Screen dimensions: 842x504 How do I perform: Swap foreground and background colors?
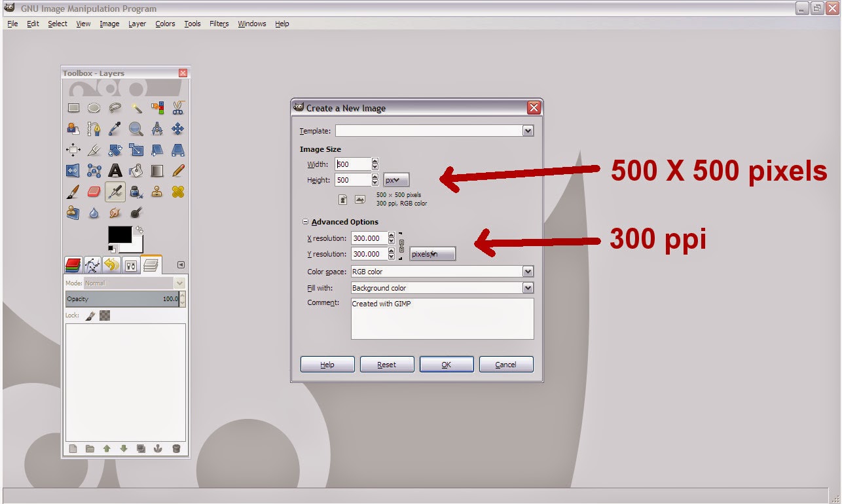coord(139,230)
